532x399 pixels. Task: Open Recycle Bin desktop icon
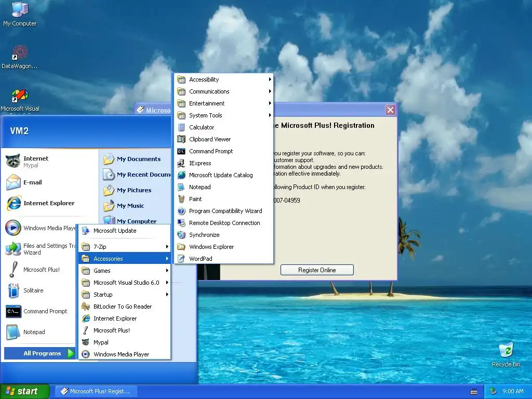(x=506, y=350)
